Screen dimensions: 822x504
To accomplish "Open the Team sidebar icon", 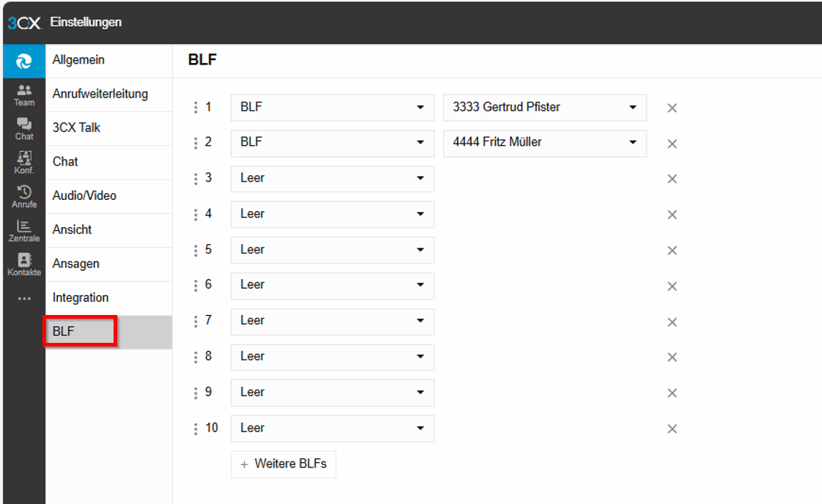I will pyautogui.click(x=24, y=94).
